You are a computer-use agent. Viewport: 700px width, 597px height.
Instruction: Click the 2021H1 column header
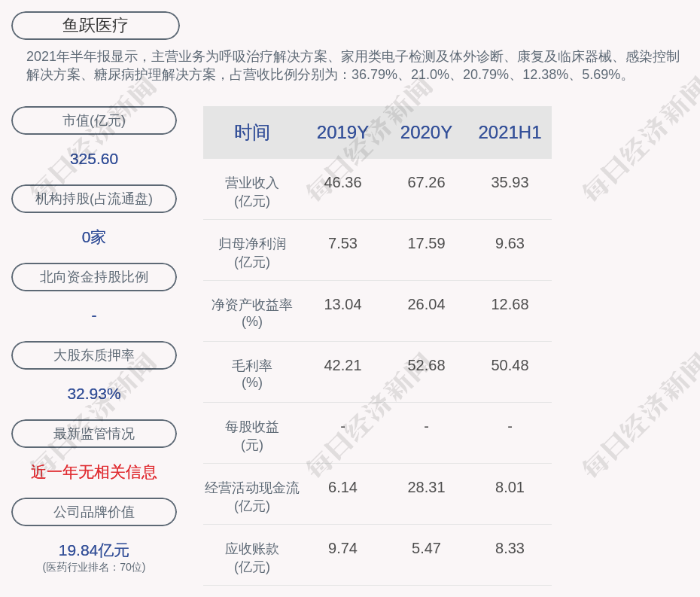coord(510,132)
